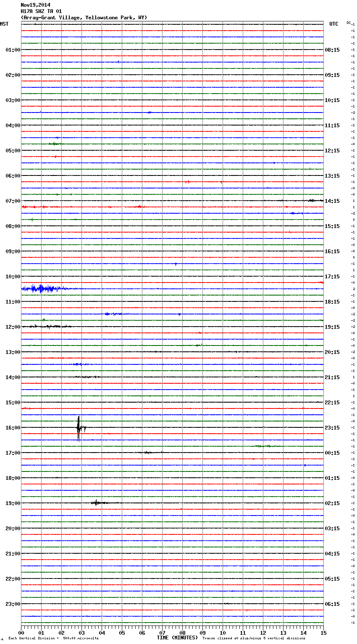
Task: Click the 14:15 UTC row label
Action: point(332,201)
